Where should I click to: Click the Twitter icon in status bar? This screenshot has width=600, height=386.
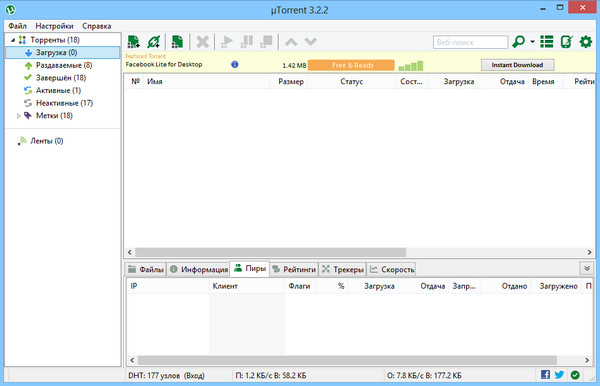(559, 375)
